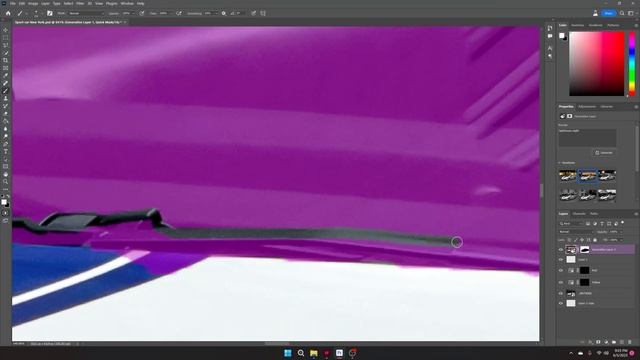Select the Pen tool

(x=5, y=144)
